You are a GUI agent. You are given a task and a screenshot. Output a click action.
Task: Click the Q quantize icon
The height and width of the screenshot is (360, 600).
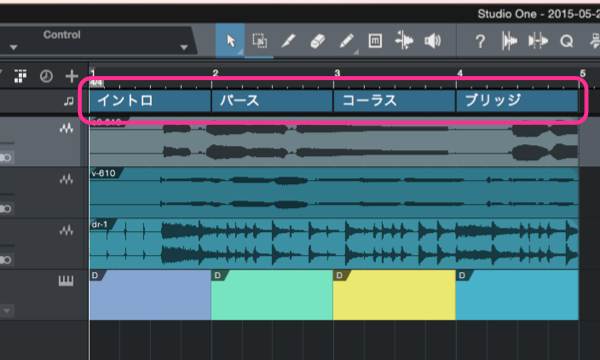(x=567, y=41)
